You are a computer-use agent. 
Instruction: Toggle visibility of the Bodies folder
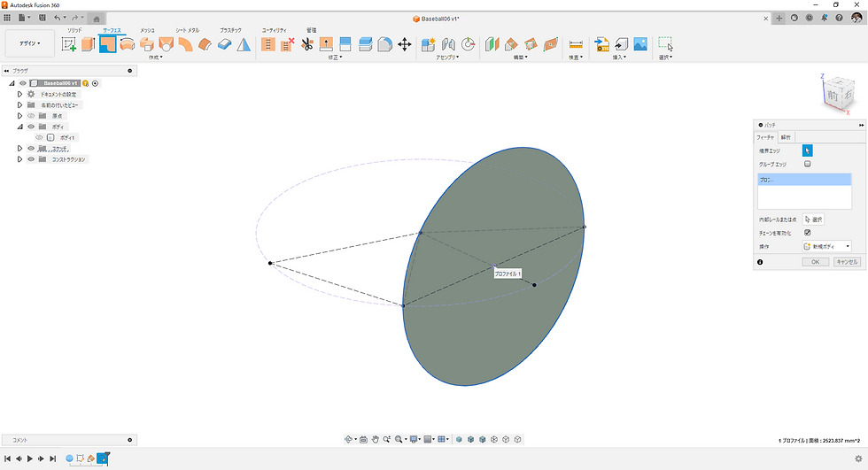31,127
